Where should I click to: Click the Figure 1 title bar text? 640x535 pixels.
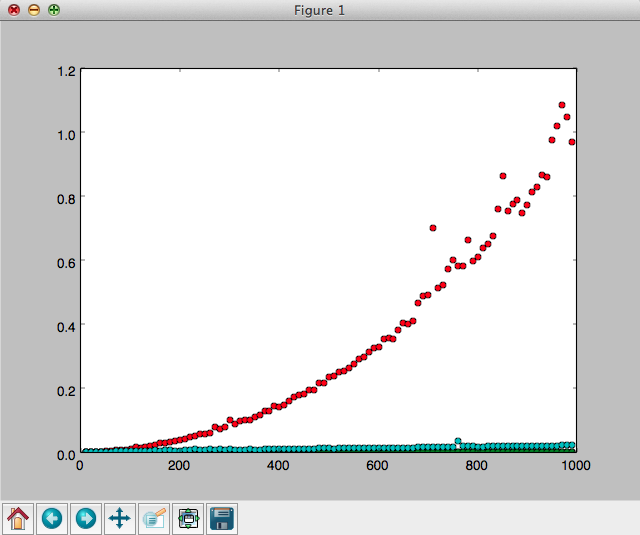(x=320, y=9)
